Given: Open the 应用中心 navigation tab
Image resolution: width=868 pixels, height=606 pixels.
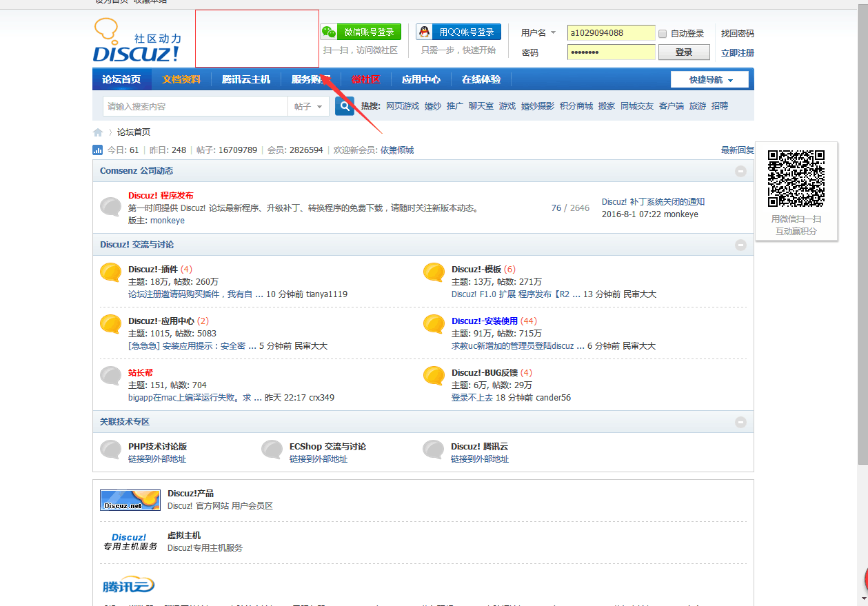Looking at the screenshot, I should tap(421, 79).
